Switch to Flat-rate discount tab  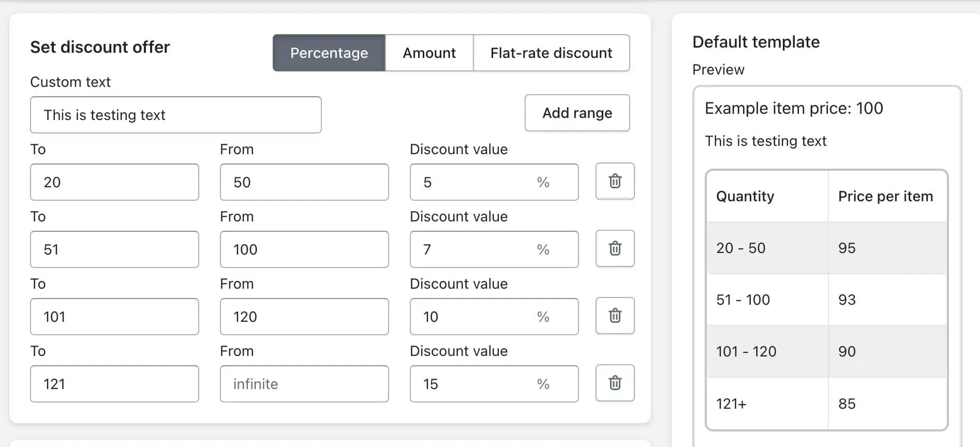pyautogui.click(x=551, y=53)
